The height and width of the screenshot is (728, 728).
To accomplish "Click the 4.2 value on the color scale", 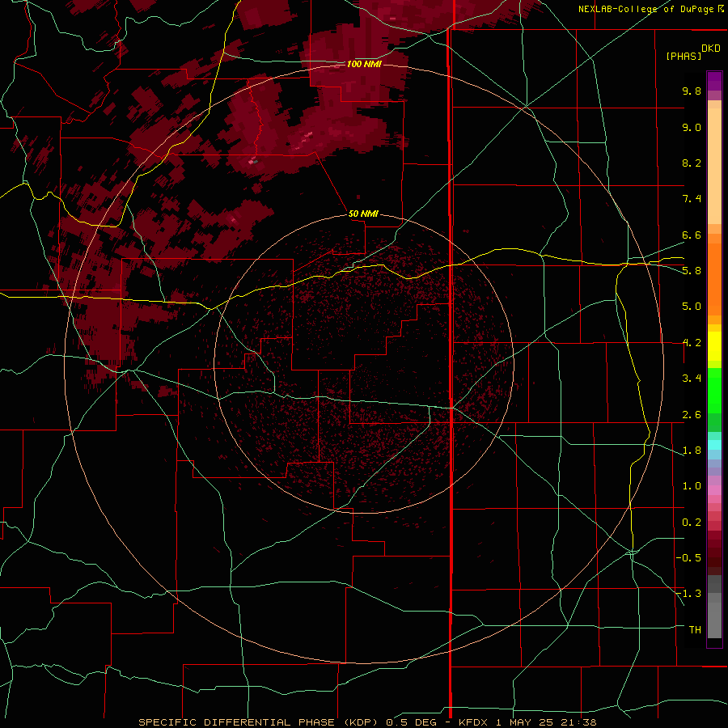I will tap(692, 343).
